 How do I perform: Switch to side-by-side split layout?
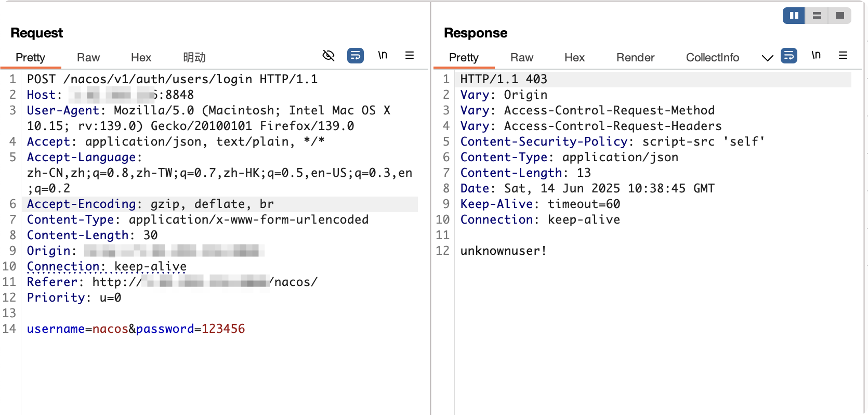794,16
